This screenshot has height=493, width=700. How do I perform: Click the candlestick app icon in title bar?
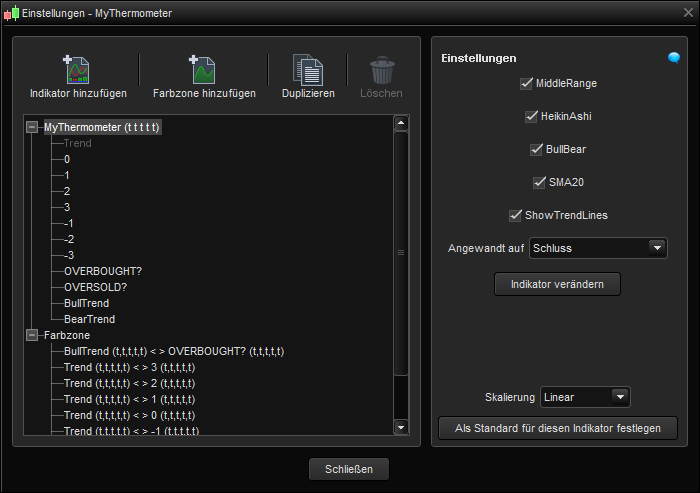pos(12,13)
